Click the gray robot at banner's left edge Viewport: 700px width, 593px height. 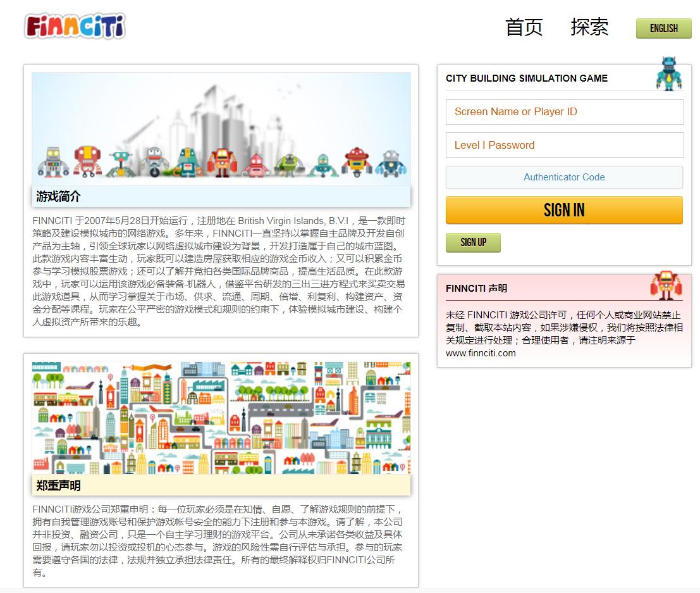click(53, 162)
